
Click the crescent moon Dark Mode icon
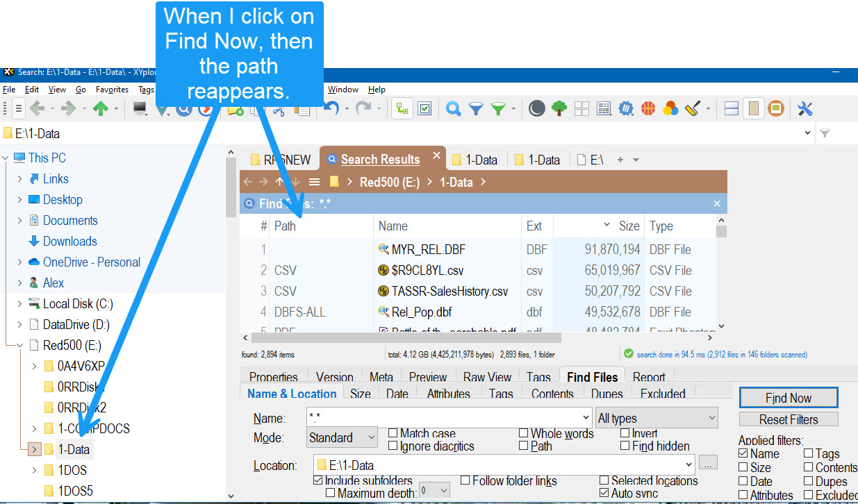(x=536, y=109)
